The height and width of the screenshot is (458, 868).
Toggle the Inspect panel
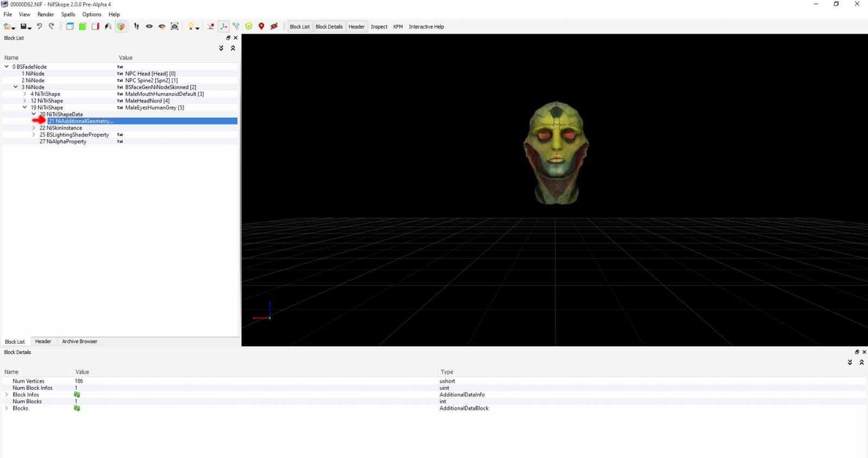(379, 27)
